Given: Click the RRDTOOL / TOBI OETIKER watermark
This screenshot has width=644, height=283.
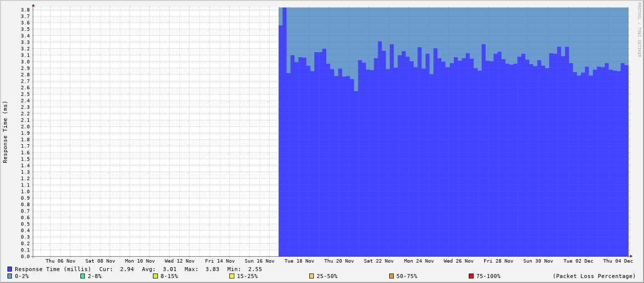Looking at the screenshot, I should click(639, 30).
